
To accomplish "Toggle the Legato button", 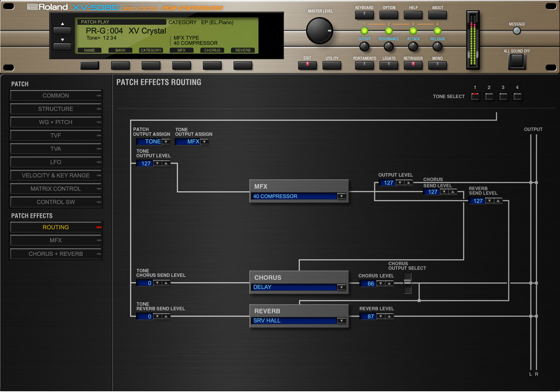I will (x=389, y=66).
